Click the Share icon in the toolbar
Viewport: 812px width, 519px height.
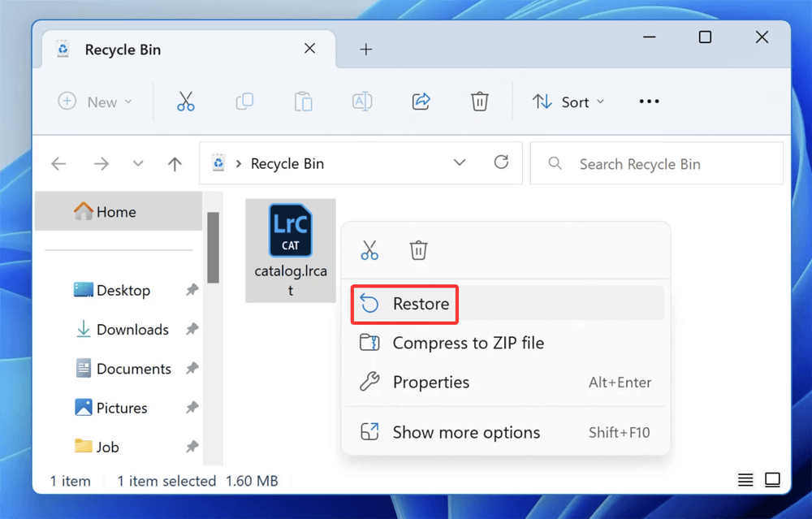click(421, 102)
